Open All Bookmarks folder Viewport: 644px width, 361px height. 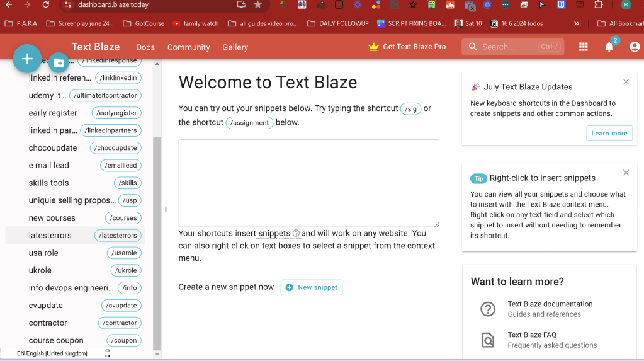620,23
